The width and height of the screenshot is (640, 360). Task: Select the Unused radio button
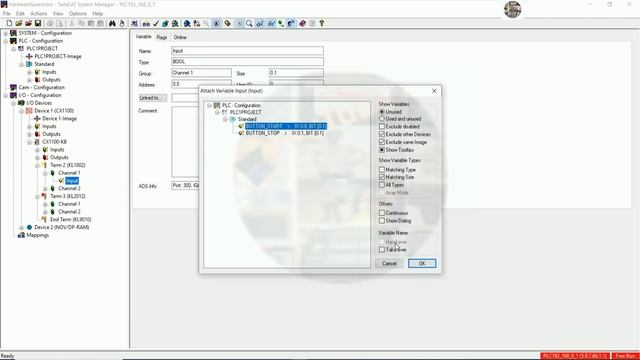click(x=382, y=111)
